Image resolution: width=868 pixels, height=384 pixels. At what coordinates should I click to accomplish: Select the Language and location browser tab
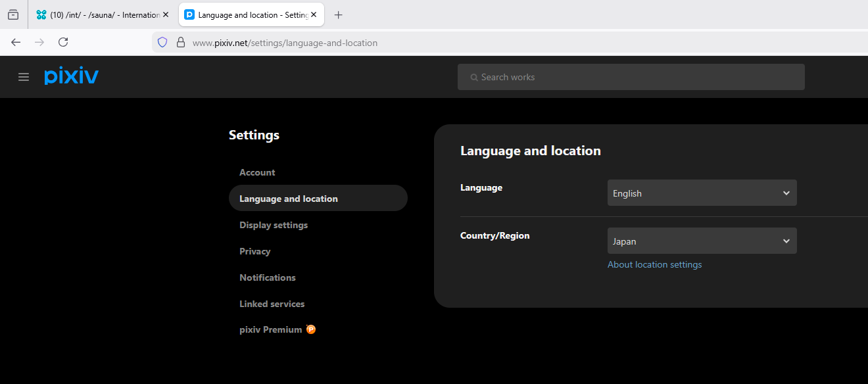(251, 14)
